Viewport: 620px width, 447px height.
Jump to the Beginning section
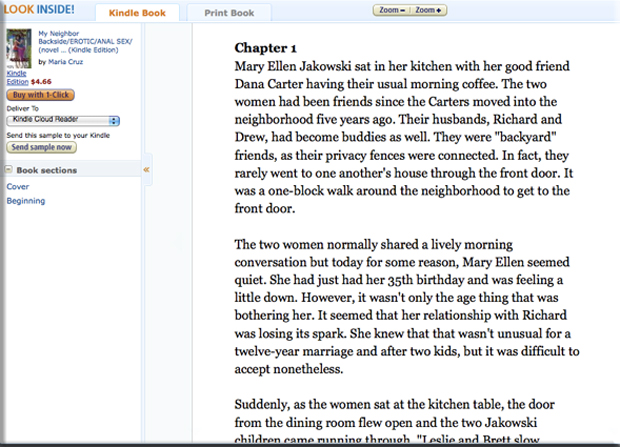(26, 201)
